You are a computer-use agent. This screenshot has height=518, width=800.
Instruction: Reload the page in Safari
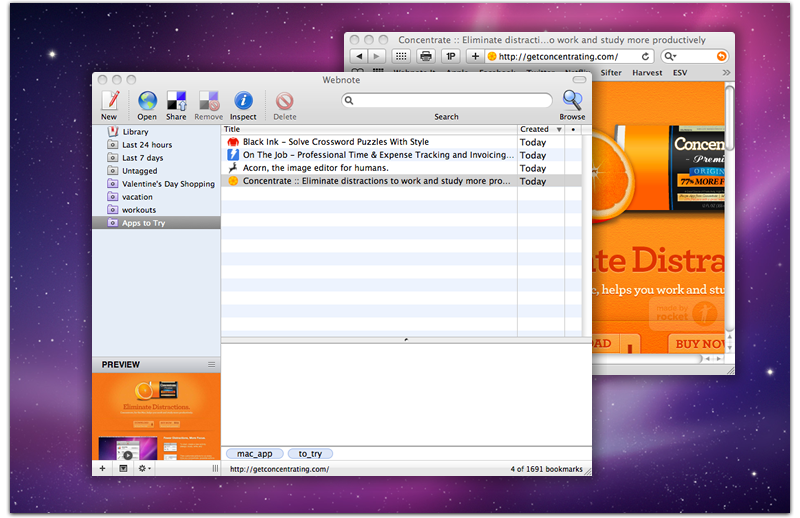(x=645, y=57)
